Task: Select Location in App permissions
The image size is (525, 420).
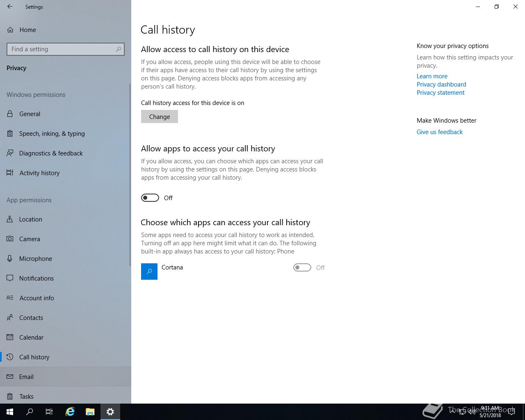Action: (x=65, y=219)
